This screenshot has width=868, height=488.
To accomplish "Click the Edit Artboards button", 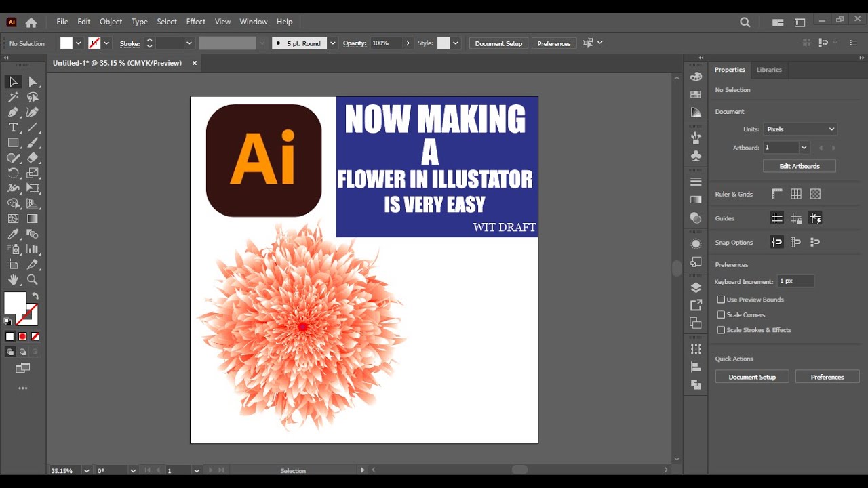I will point(800,166).
